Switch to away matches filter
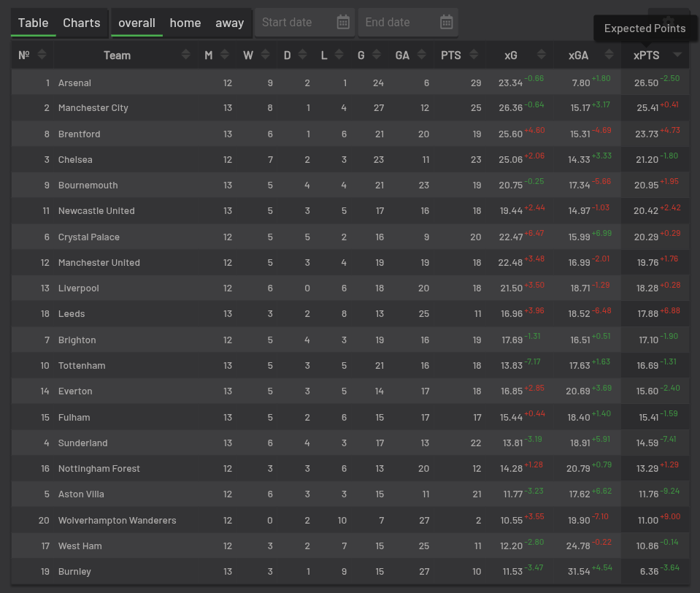The height and width of the screenshot is (593, 700). tap(229, 23)
